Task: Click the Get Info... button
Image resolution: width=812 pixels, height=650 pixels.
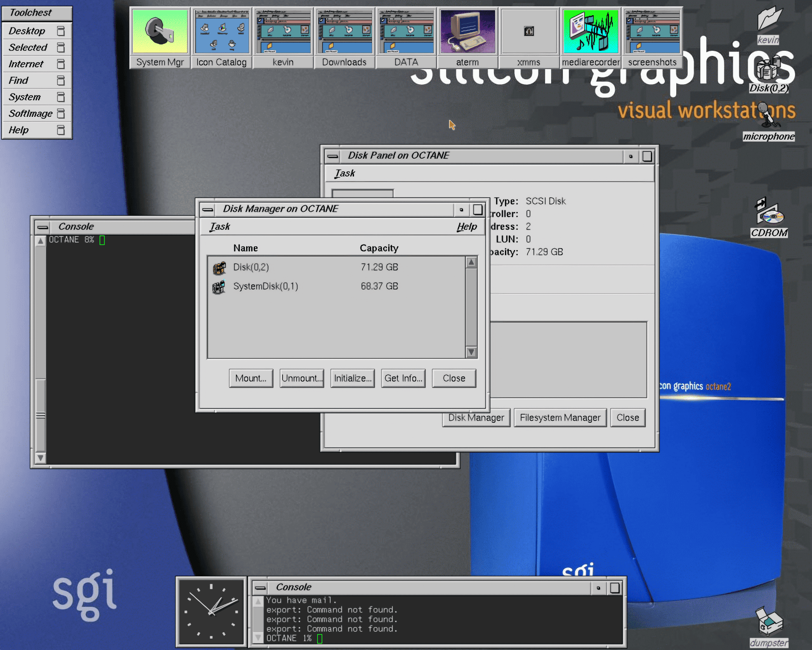Action: [x=403, y=378]
